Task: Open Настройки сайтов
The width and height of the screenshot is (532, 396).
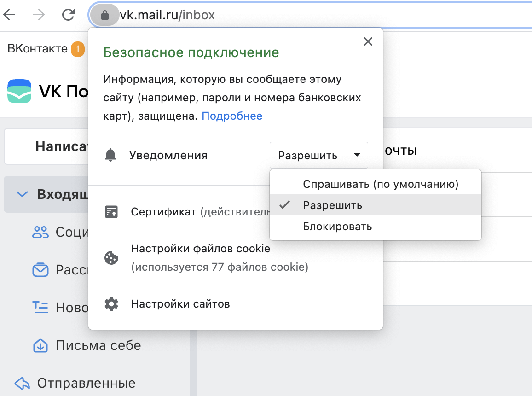Action: [x=180, y=304]
